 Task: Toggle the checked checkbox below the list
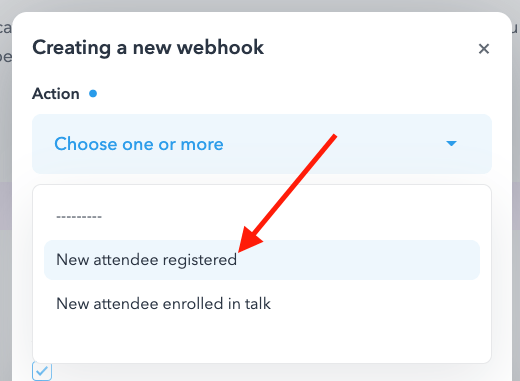tap(42, 371)
